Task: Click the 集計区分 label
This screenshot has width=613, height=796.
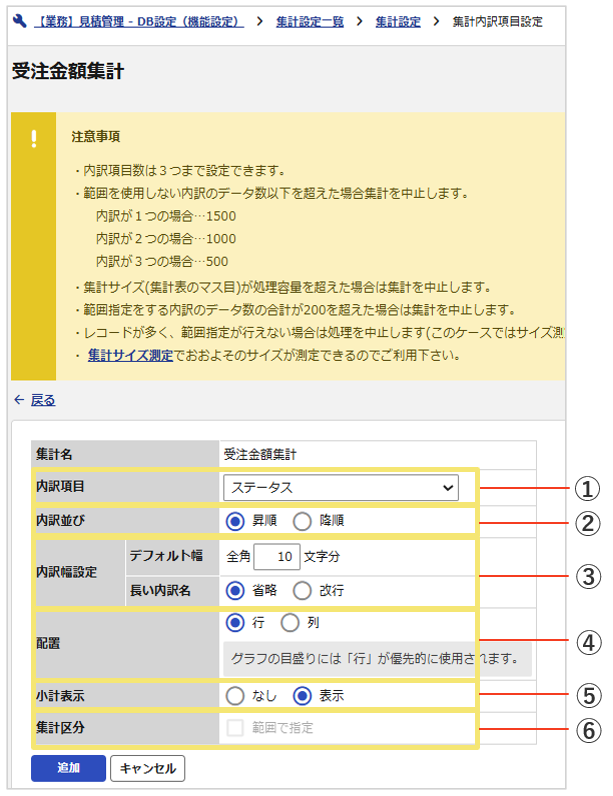Action: [x=60, y=728]
